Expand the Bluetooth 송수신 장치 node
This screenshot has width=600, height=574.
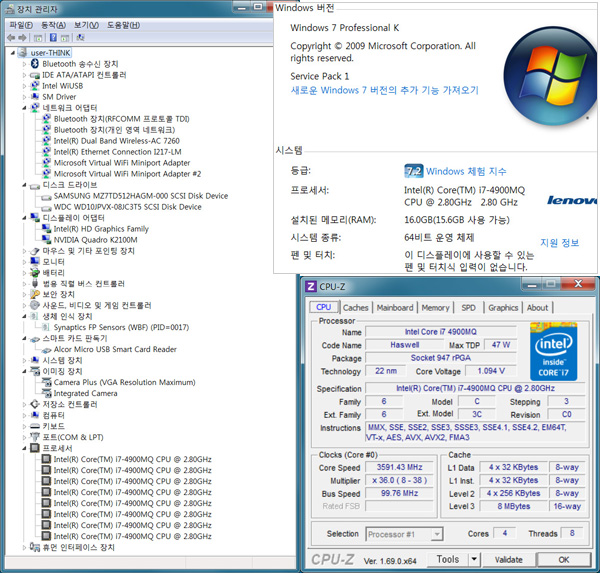click(25, 64)
